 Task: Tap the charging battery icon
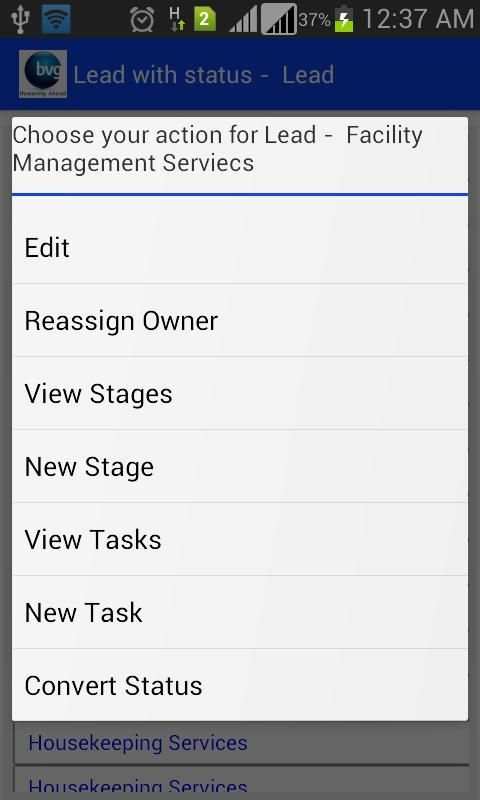click(344, 19)
